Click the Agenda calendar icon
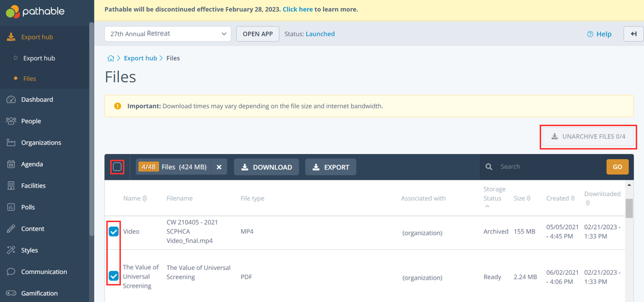Screen dimensions: 644x302 [11, 164]
